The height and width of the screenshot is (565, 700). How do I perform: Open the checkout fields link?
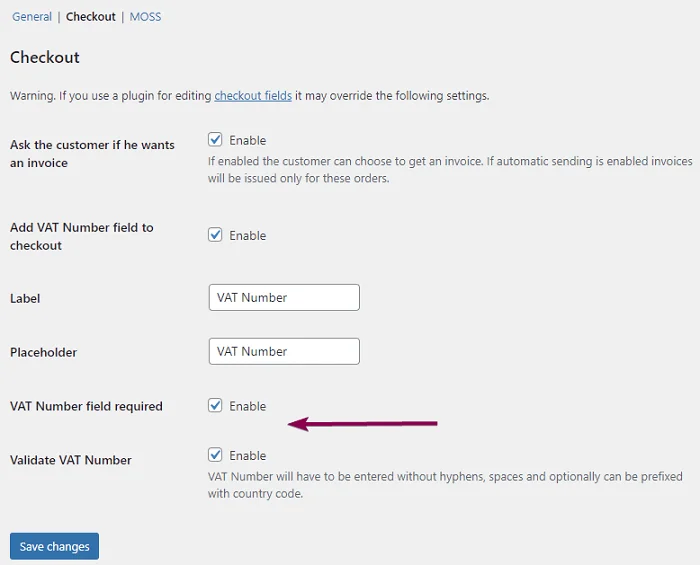(253, 96)
